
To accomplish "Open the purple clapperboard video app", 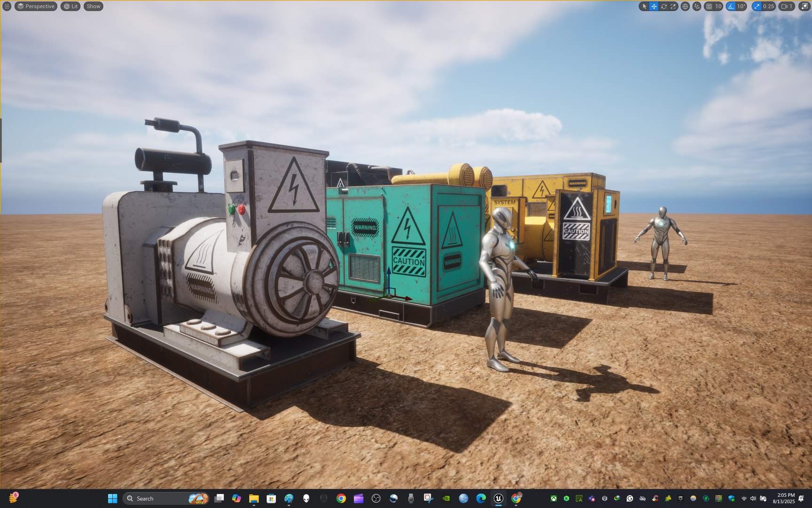I will [x=359, y=499].
